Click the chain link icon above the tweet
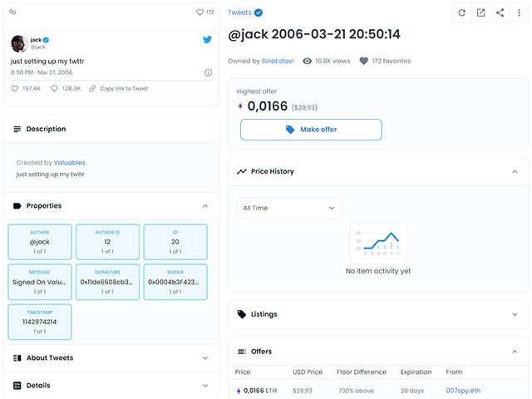The image size is (532, 399). (x=12, y=12)
